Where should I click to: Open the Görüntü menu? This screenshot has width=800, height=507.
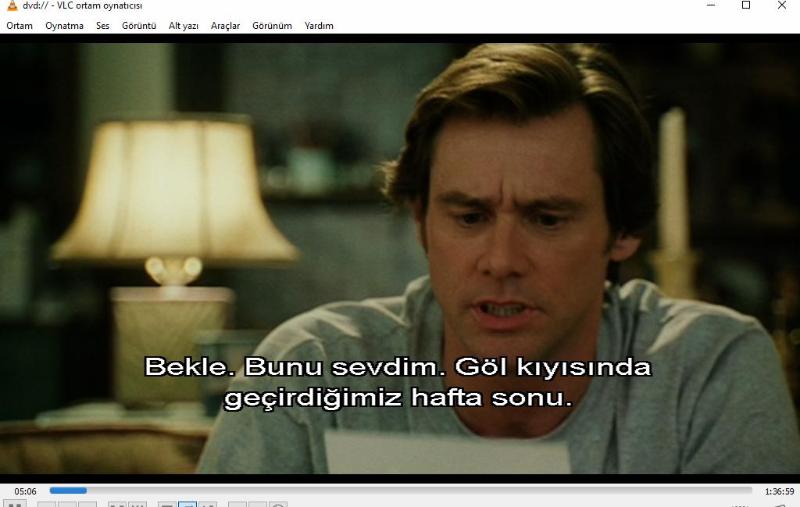point(139,26)
